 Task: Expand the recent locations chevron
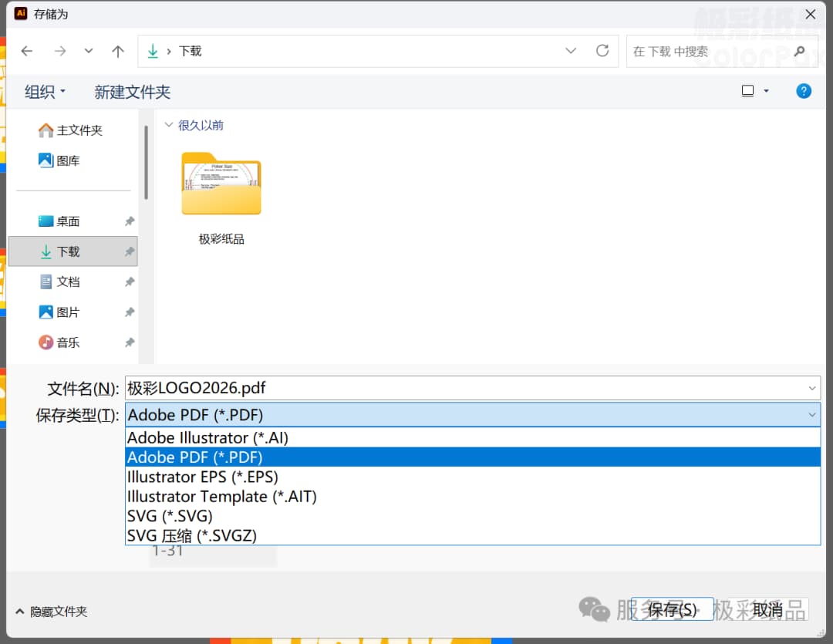(89, 51)
